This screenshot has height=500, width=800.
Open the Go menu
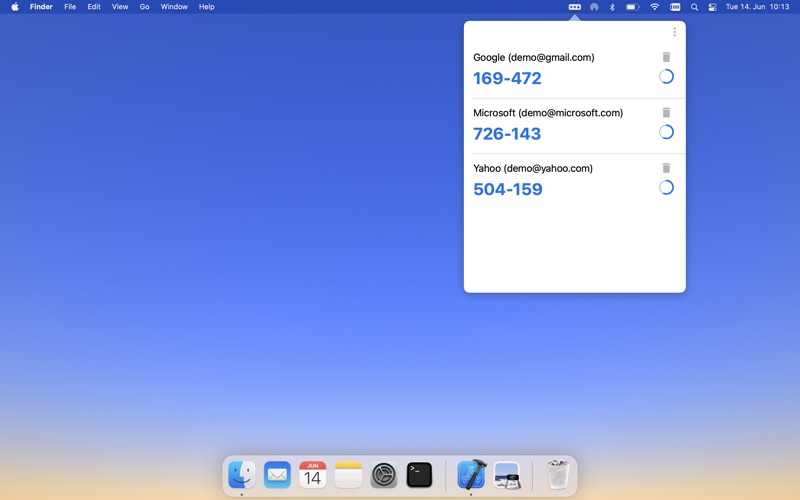click(145, 7)
